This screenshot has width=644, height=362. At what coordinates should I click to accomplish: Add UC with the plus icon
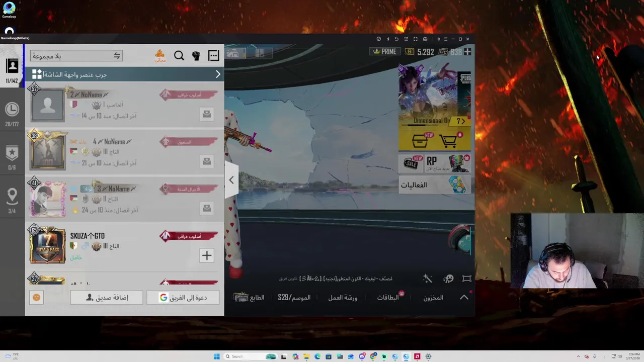click(x=467, y=52)
